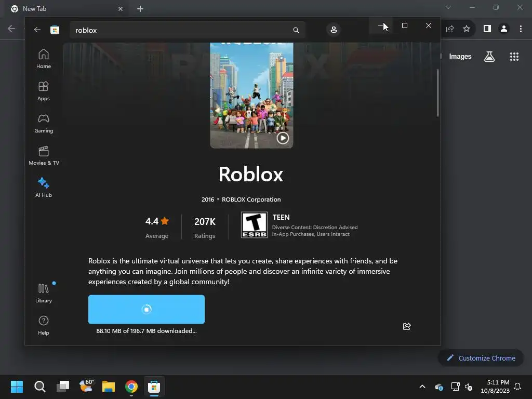Switch to Chrome on taskbar
This screenshot has width=532, height=399.
click(x=131, y=387)
